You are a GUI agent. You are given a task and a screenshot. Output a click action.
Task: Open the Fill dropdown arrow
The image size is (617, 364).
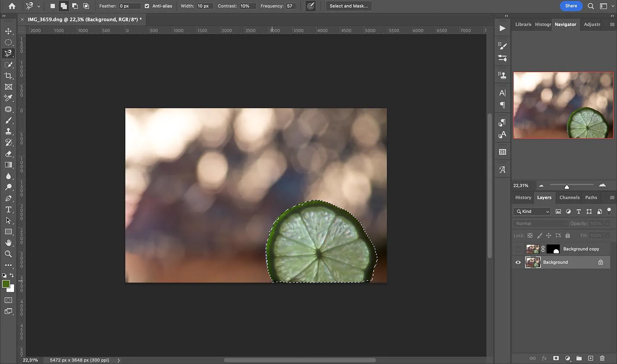[607, 235]
